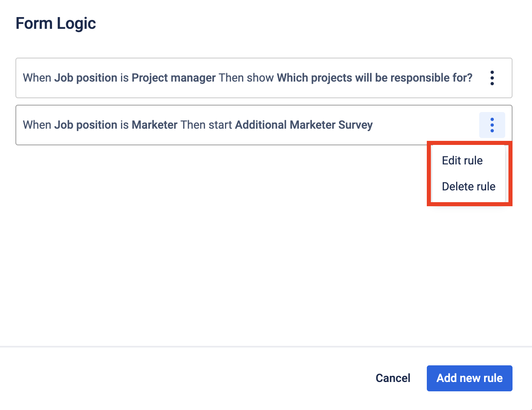This screenshot has height=410, width=532.
Task: Click three-dot menu of Marketer rule
Action: pyautogui.click(x=492, y=125)
